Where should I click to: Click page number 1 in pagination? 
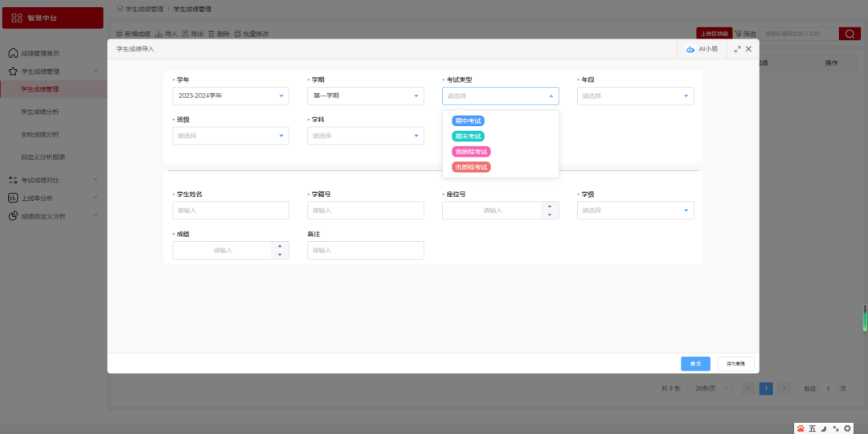click(x=766, y=389)
